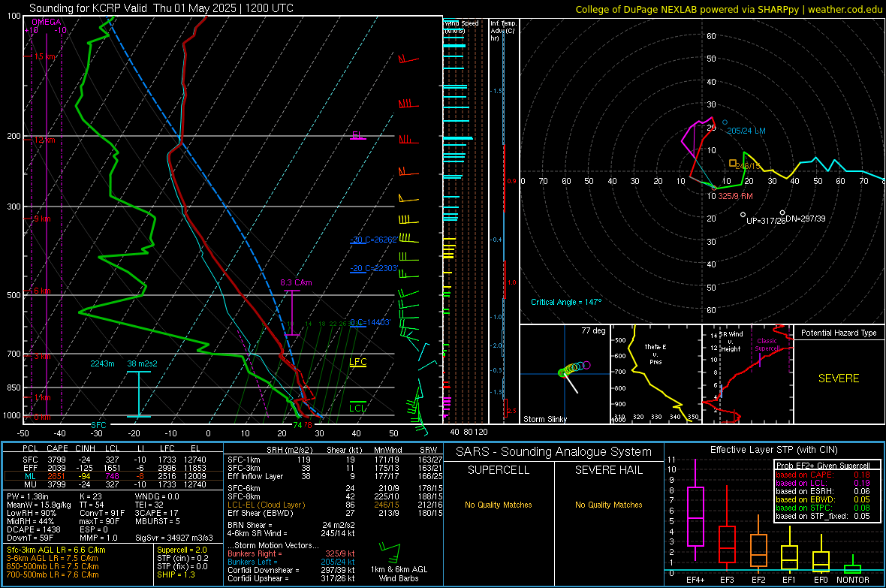Select the EFF parcel row

tap(113, 468)
